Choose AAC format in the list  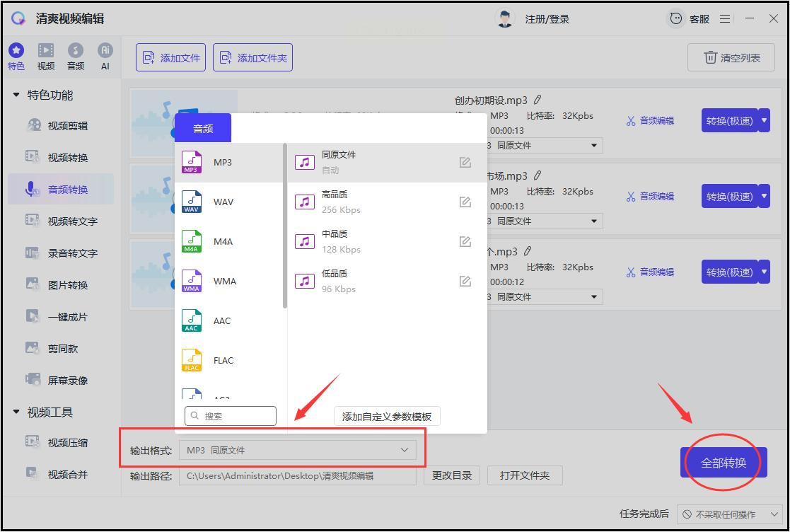click(229, 320)
